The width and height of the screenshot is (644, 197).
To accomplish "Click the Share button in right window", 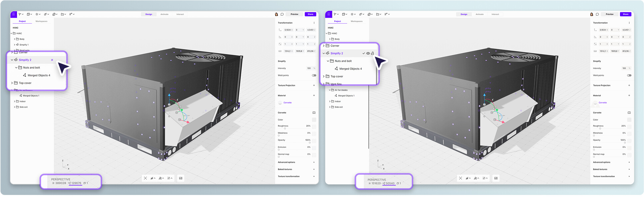I will pyautogui.click(x=626, y=14).
